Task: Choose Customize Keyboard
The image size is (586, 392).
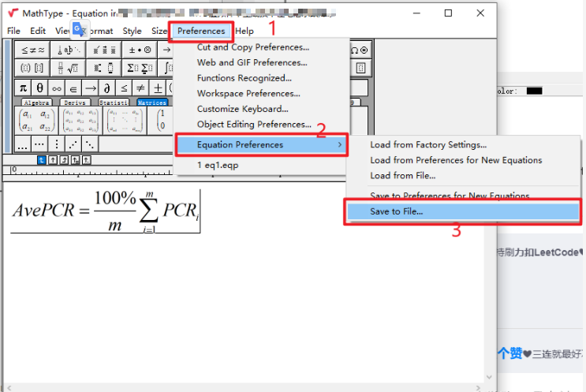Action: [243, 109]
